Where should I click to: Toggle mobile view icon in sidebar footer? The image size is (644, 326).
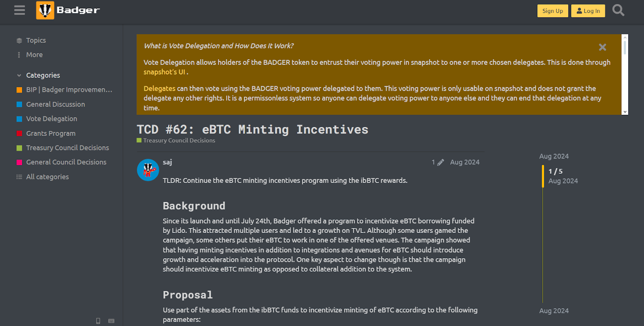tap(98, 321)
